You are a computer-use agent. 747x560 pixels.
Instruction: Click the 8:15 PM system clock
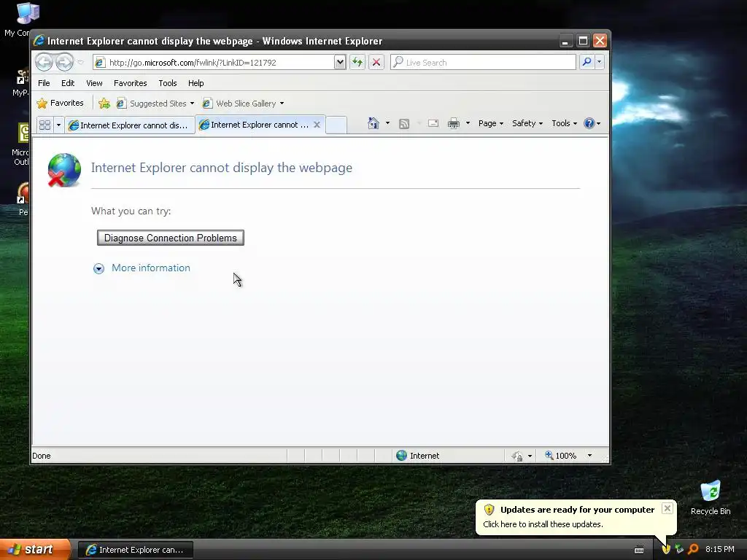(720, 549)
